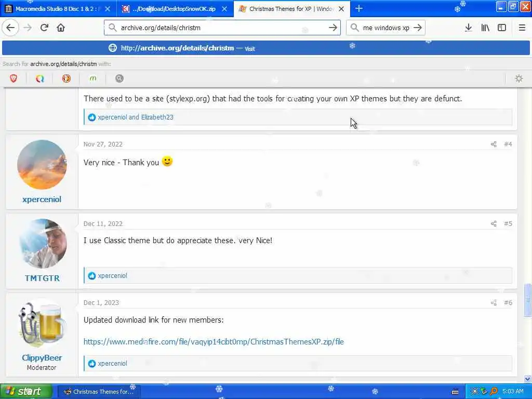The width and height of the screenshot is (532, 399).
Task: Open the ClippyBeer username profile link
Action: [42, 357]
